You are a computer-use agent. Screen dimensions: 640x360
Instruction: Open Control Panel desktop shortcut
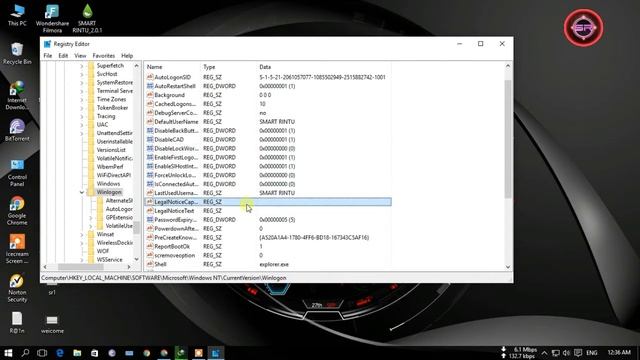coord(17,173)
